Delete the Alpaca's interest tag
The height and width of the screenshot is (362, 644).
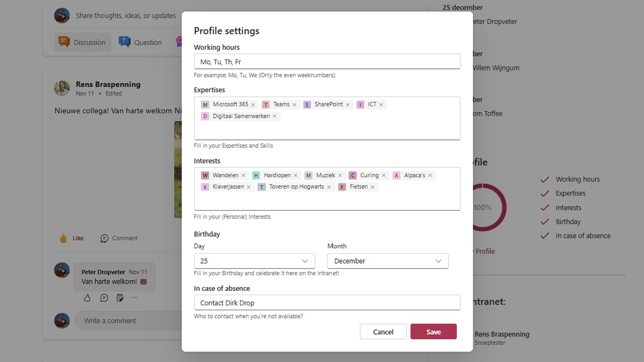click(x=430, y=175)
